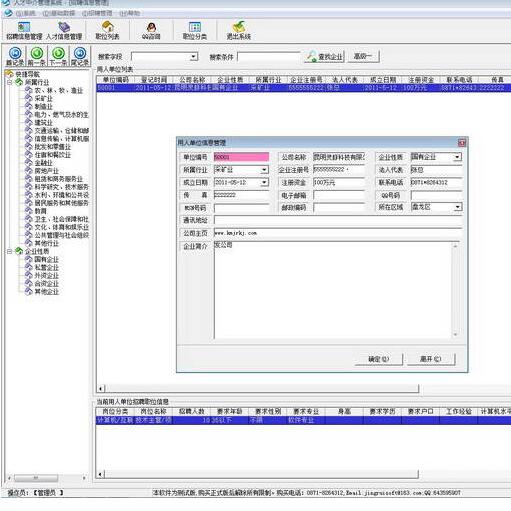Click the 确定 button in dialog
Viewport: 511px width, 511px height.
(379, 359)
